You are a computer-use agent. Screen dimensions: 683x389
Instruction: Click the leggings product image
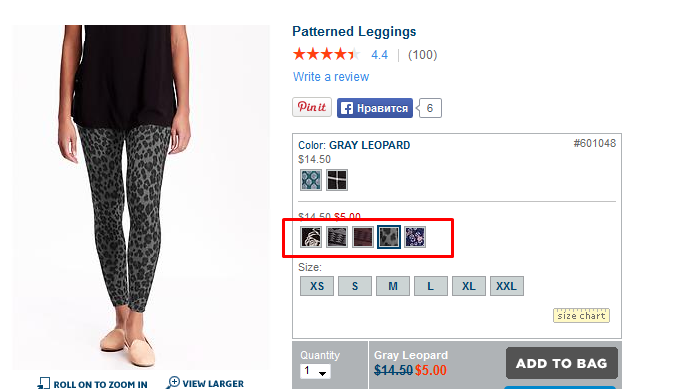141,197
